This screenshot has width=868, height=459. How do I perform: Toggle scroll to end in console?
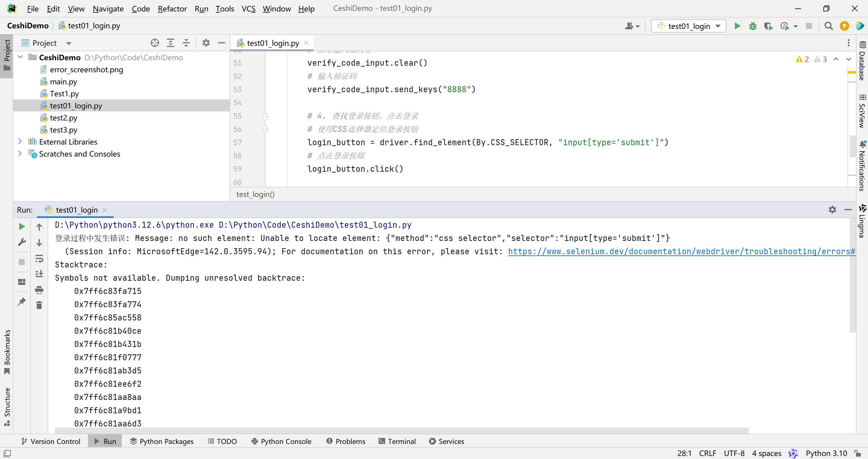pos(39,274)
